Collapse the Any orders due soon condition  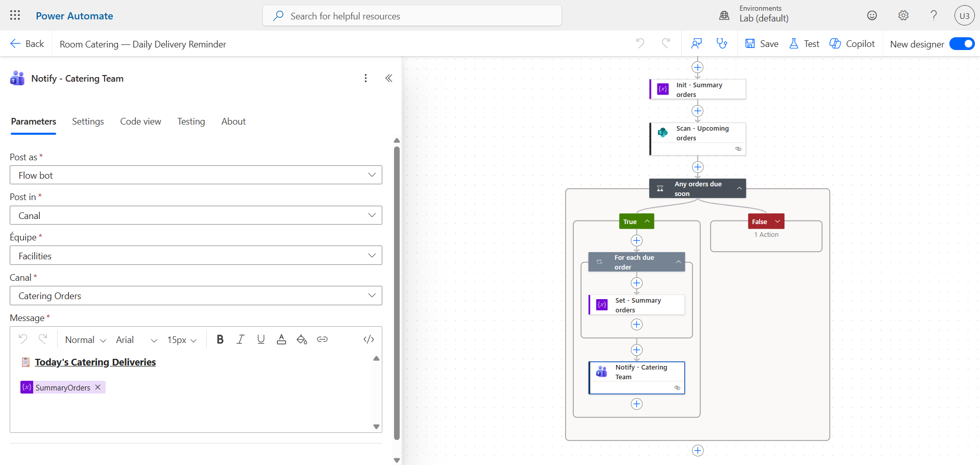[x=739, y=188]
